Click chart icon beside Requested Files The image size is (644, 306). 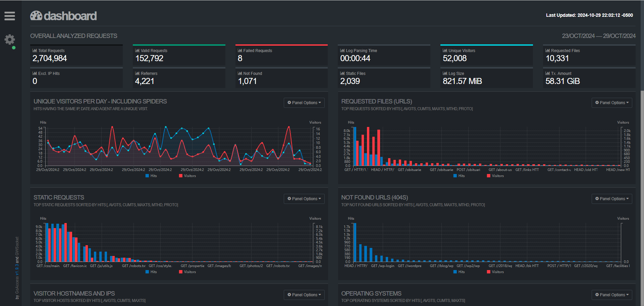click(548, 50)
